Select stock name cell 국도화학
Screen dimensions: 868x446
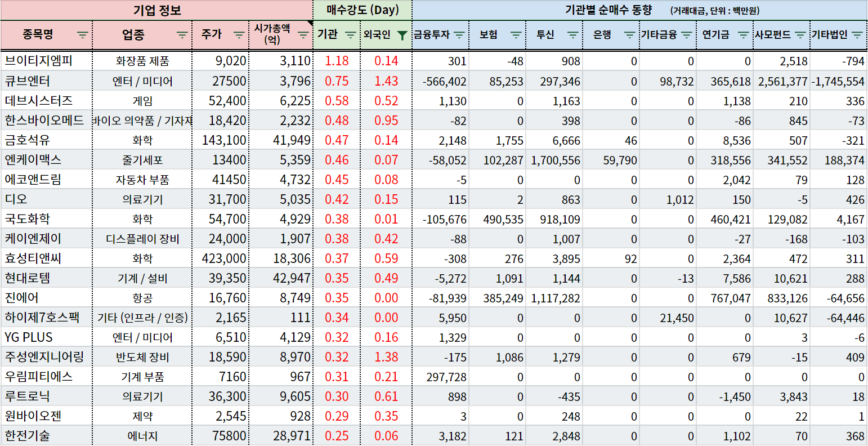click(x=47, y=218)
